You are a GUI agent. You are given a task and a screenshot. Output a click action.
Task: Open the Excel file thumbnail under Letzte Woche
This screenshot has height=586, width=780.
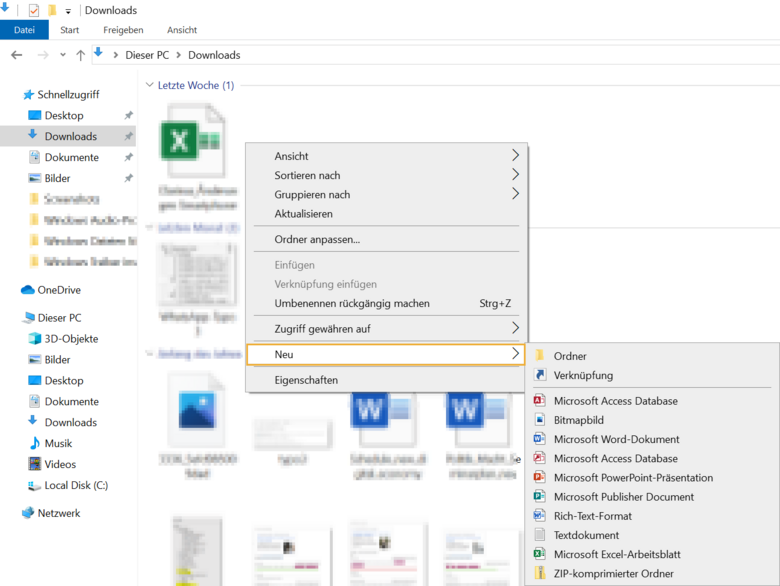coord(193,140)
